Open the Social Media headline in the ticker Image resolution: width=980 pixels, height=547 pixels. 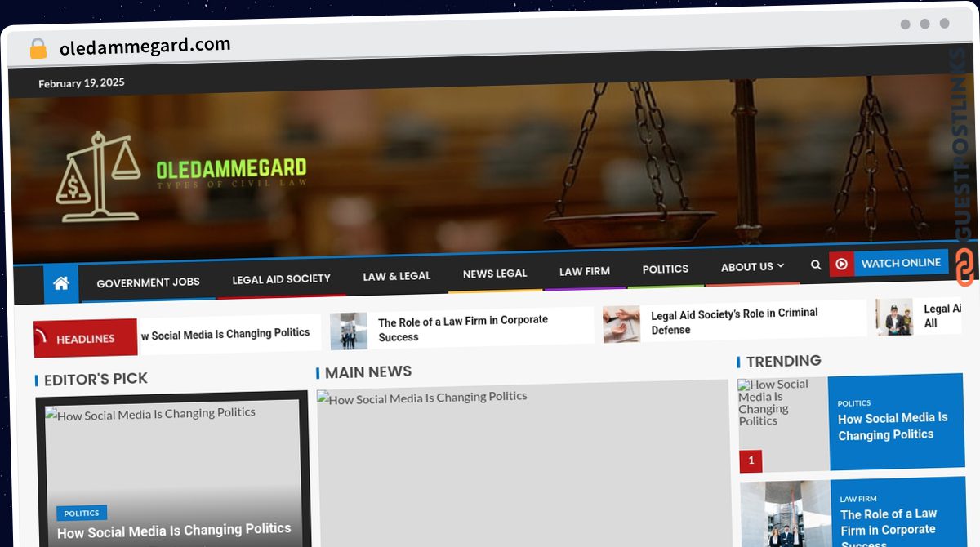[x=225, y=334]
